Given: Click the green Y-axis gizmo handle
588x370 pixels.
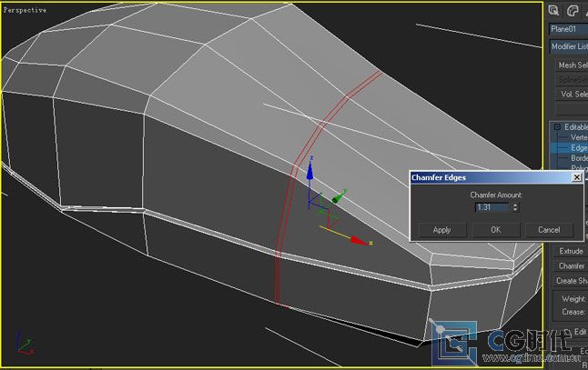Looking at the screenshot, I should [x=339, y=196].
